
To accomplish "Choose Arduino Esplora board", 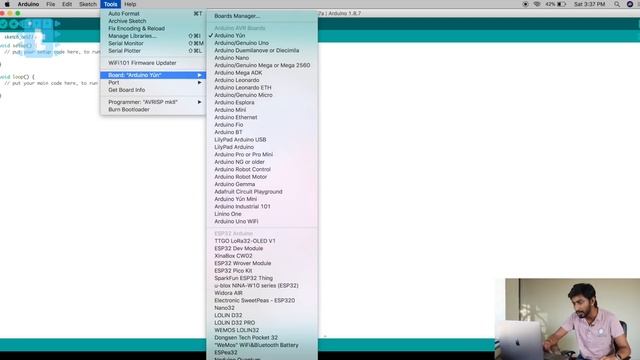I will (x=262, y=102).
